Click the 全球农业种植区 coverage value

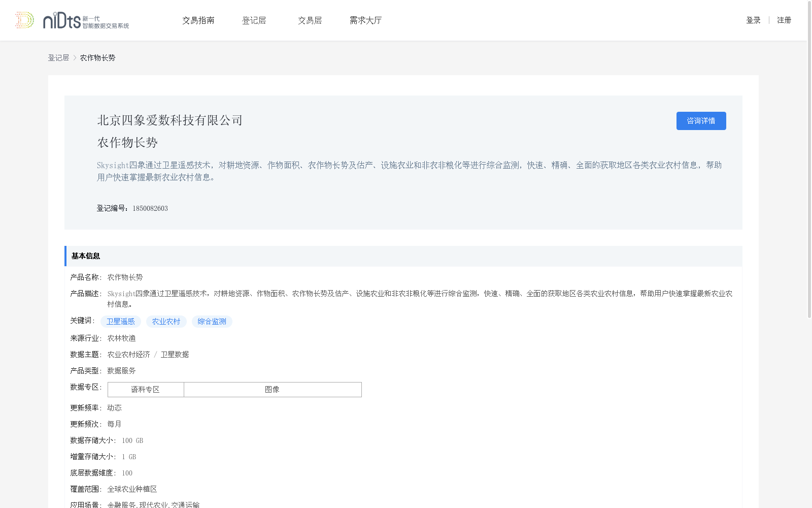pyautogui.click(x=132, y=489)
